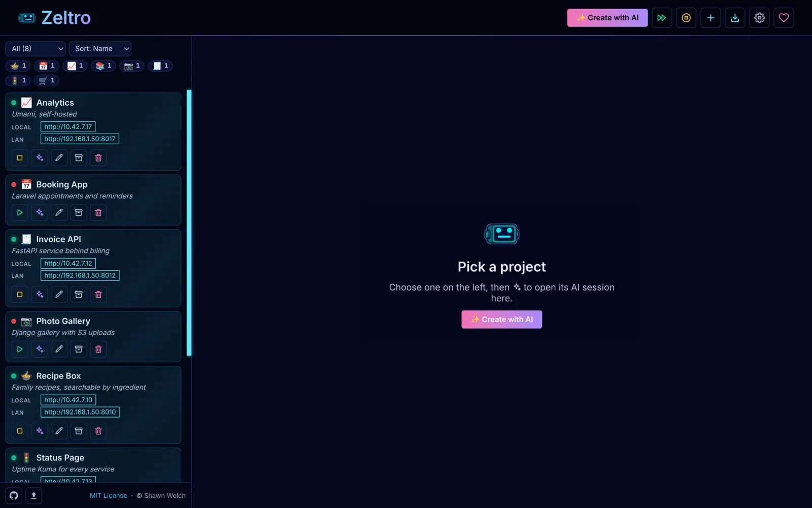Screen dimensions: 812x508
Task: Click the project list scrollbar
Action: [x=189, y=223]
